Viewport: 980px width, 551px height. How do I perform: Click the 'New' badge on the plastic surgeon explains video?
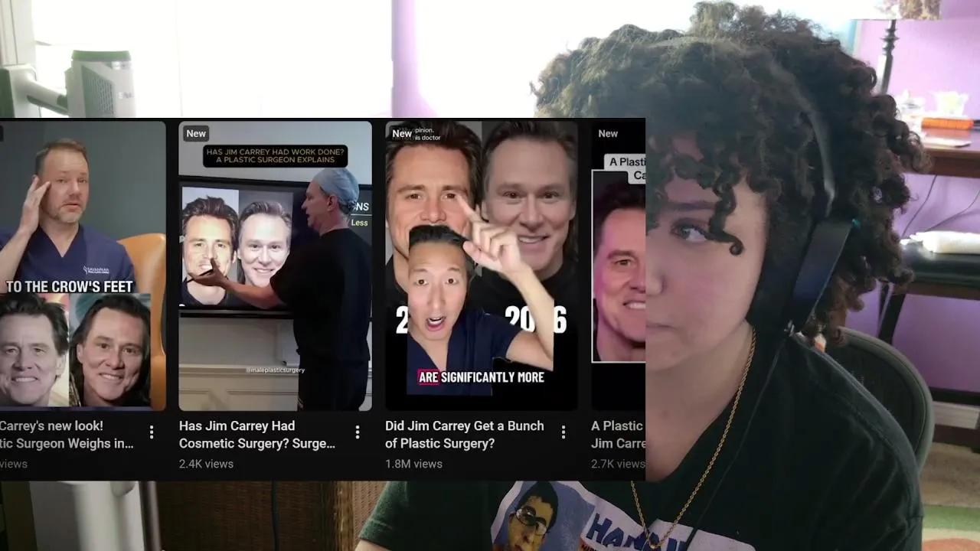(x=196, y=133)
